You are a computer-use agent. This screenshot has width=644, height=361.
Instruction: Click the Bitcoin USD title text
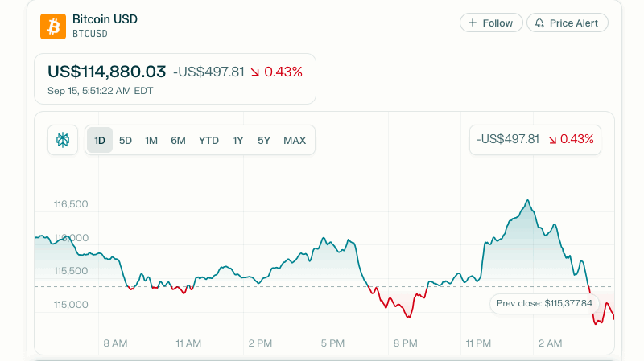[x=105, y=18]
